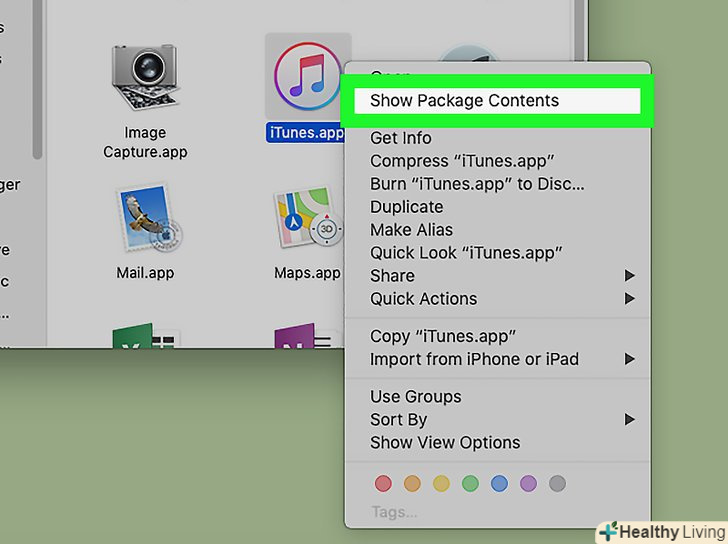This screenshot has width=728, height=544.
Task: Select Quick Look "iTunes.app"
Action: [497, 253]
